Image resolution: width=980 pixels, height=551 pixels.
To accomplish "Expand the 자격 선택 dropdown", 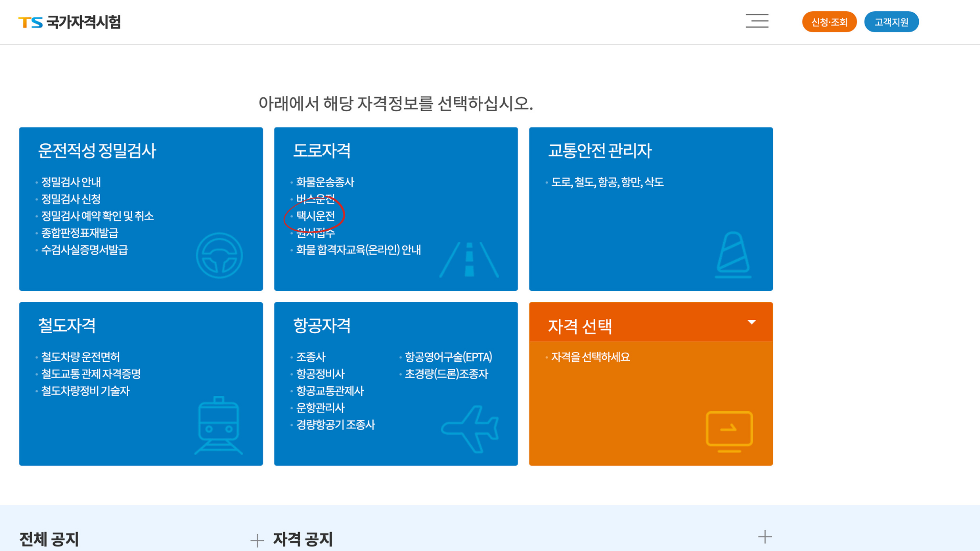I will tap(752, 321).
